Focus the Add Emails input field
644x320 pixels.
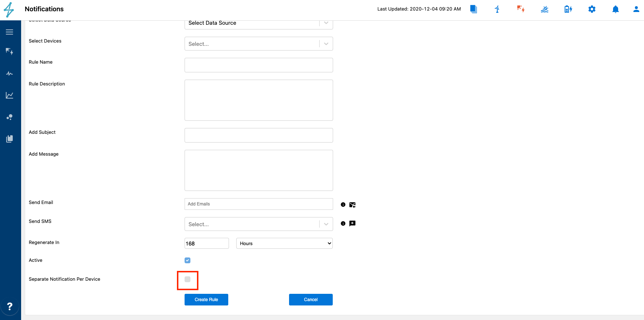[x=258, y=204]
